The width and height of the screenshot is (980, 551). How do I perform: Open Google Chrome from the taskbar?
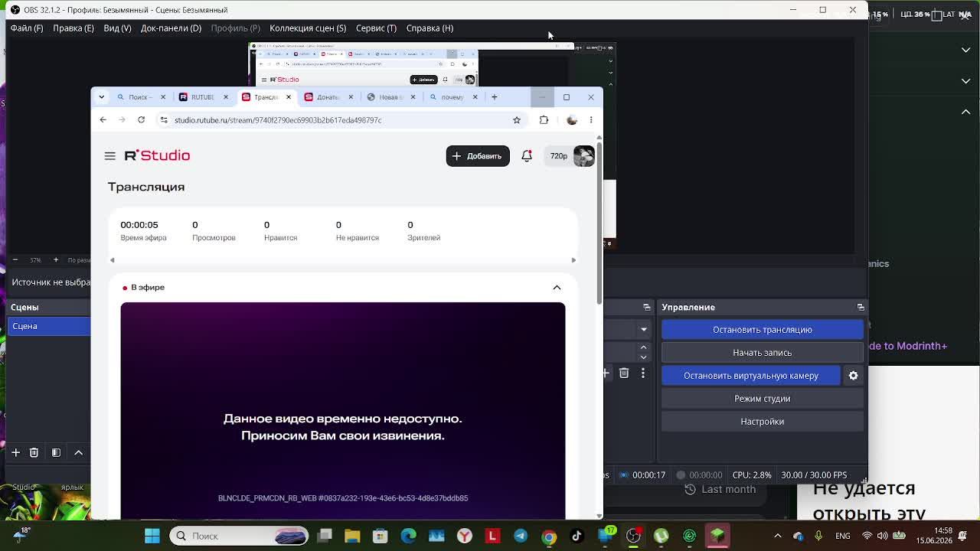coord(549,536)
